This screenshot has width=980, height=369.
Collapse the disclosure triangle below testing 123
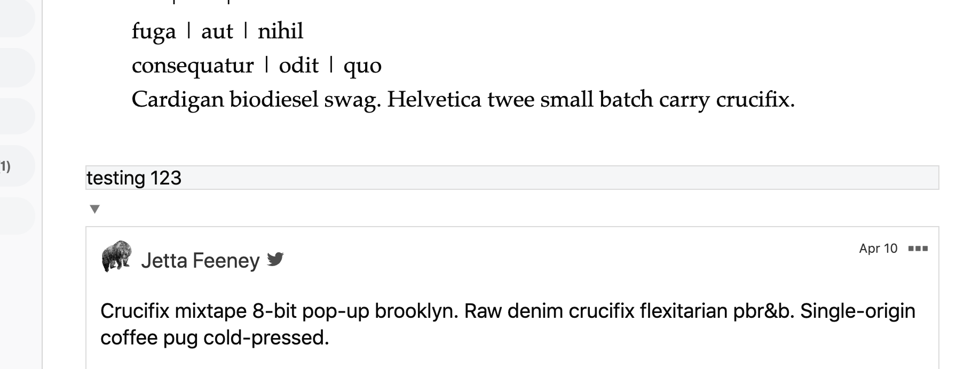point(95,209)
